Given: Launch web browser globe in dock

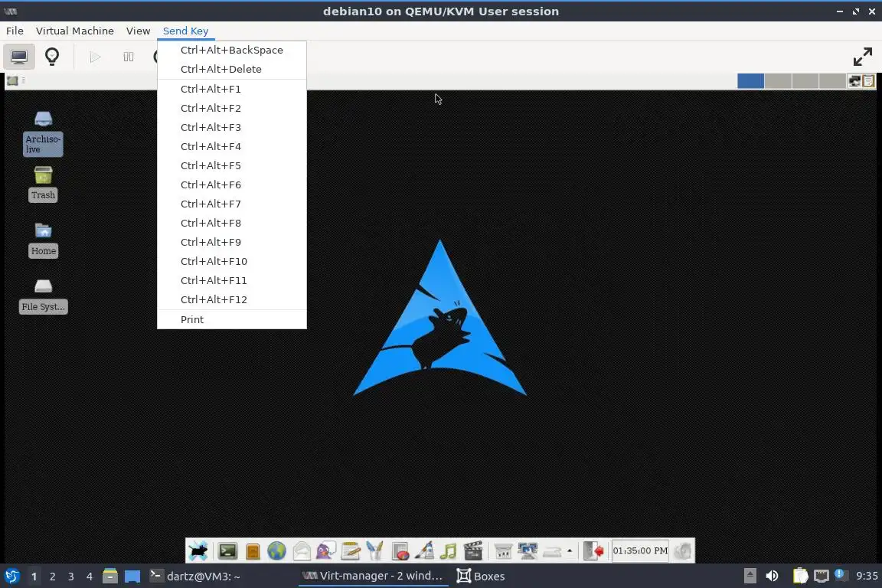Looking at the screenshot, I should tap(276, 550).
